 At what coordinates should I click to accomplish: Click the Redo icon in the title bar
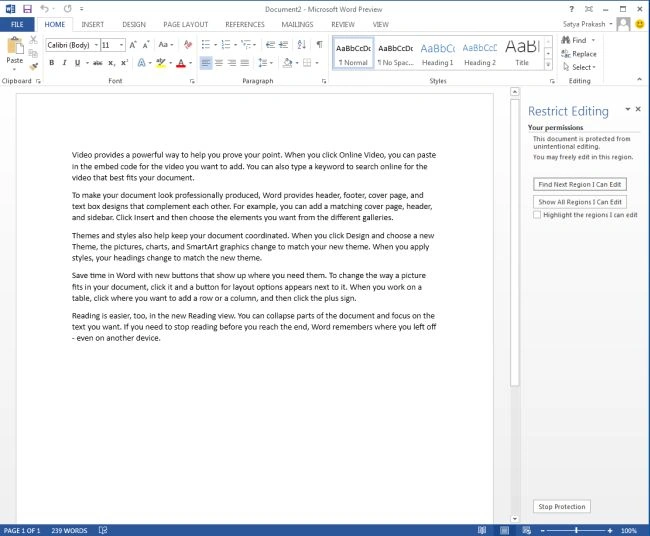click(x=68, y=9)
